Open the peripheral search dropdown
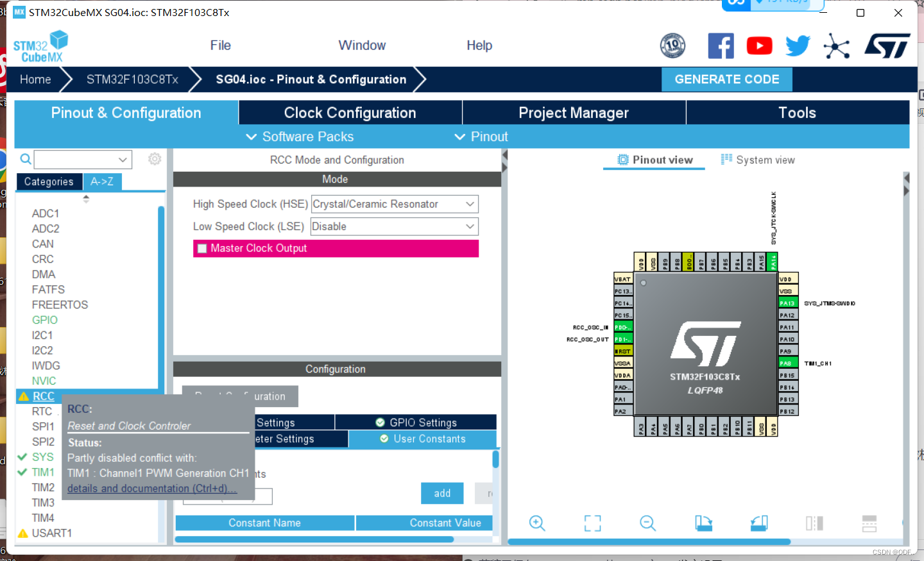 [123, 159]
